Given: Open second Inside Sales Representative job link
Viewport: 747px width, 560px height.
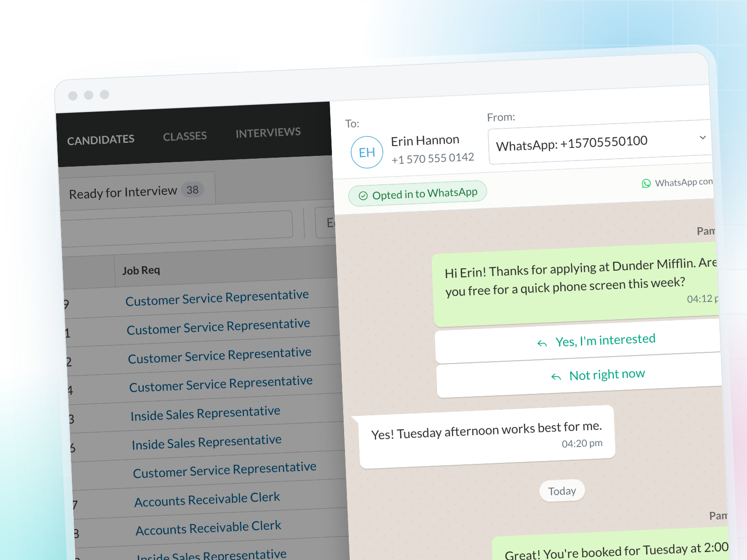Looking at the screenshot, I should coord(207,442).
